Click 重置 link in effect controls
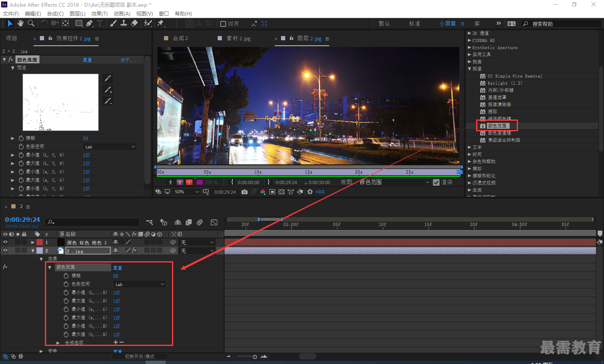The image size is (604, 364). 87,60
